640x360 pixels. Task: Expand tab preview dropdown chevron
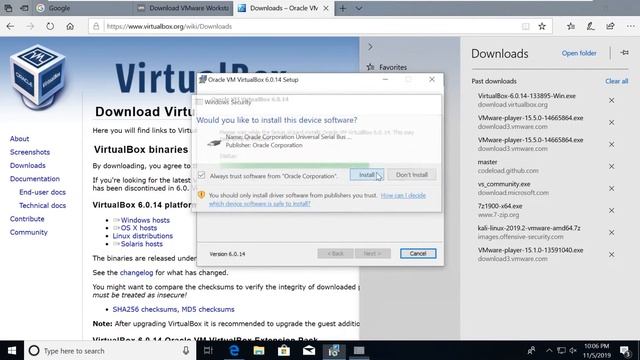[x=358, y=8]
